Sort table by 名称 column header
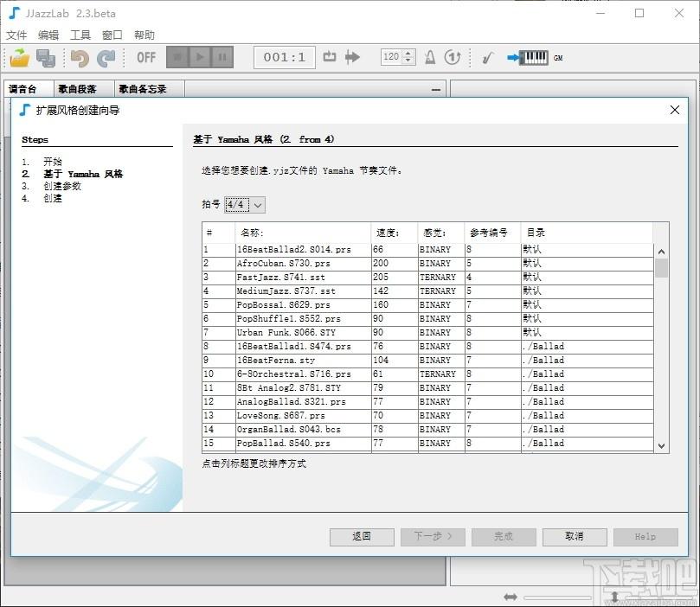 pos(303,233)
